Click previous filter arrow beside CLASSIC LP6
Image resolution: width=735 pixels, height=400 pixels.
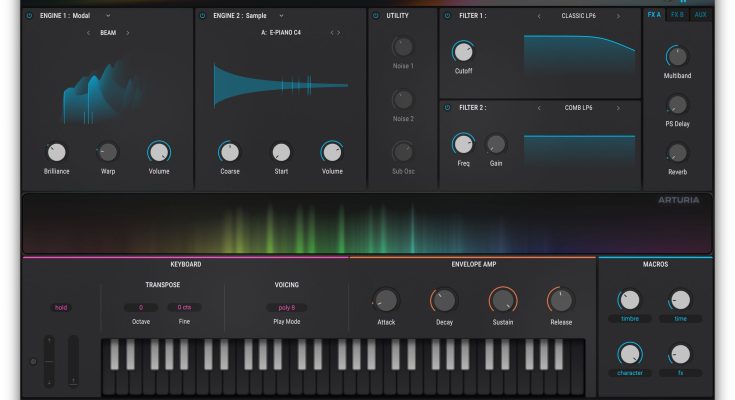click(540, 16)
